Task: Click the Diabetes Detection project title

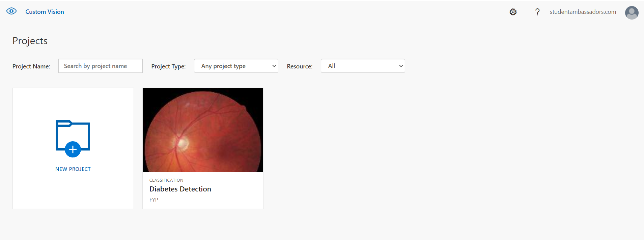Action: tap(180, 189)
